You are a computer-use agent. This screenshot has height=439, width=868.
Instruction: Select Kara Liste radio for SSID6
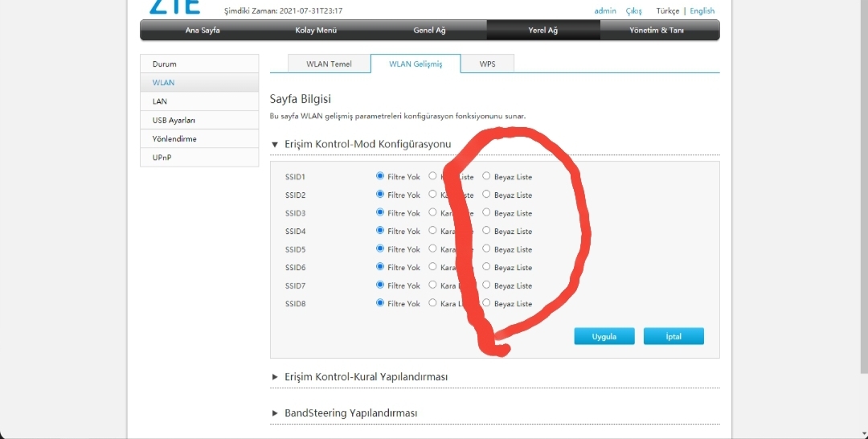(x=432, y=266)
